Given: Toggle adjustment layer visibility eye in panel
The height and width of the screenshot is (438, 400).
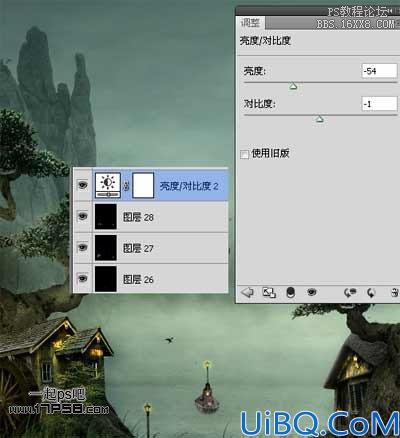Looking at the screenshot, I should coord(312,292).
